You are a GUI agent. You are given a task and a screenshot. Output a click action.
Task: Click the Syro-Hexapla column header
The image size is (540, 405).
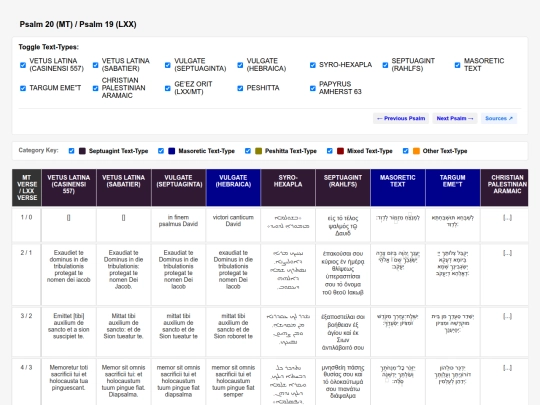click(x=288, y=188)
